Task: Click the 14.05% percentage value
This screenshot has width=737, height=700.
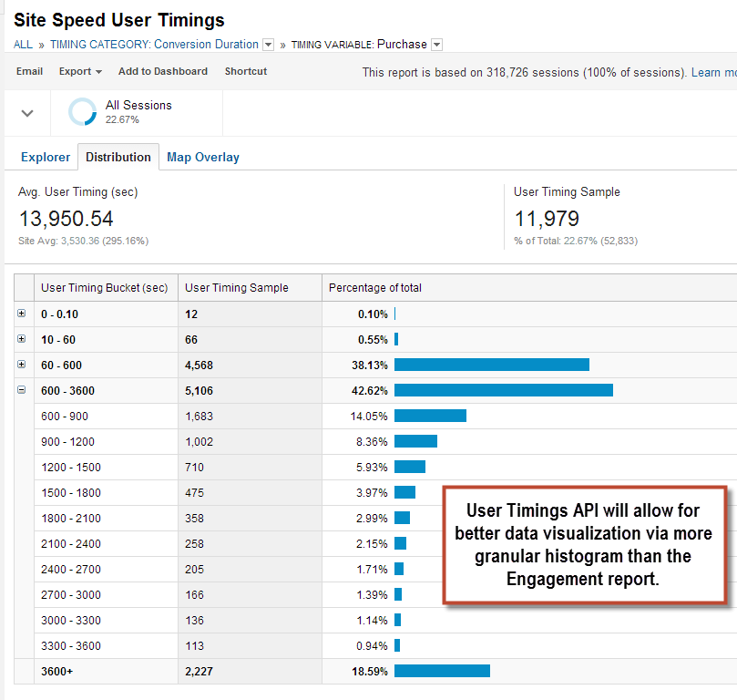Action: (369, 416)
